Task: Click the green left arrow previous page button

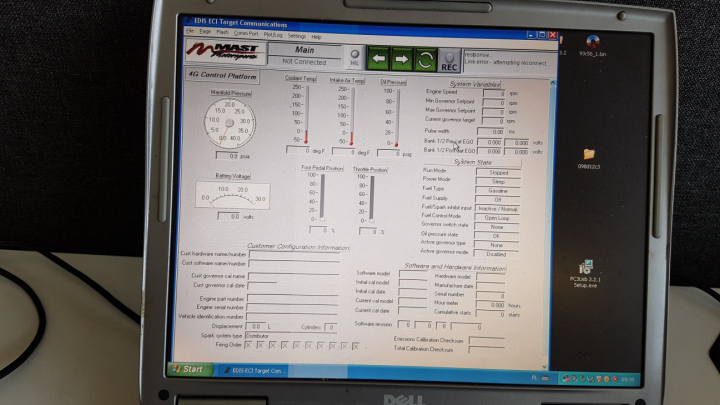Action: point(379,59)
